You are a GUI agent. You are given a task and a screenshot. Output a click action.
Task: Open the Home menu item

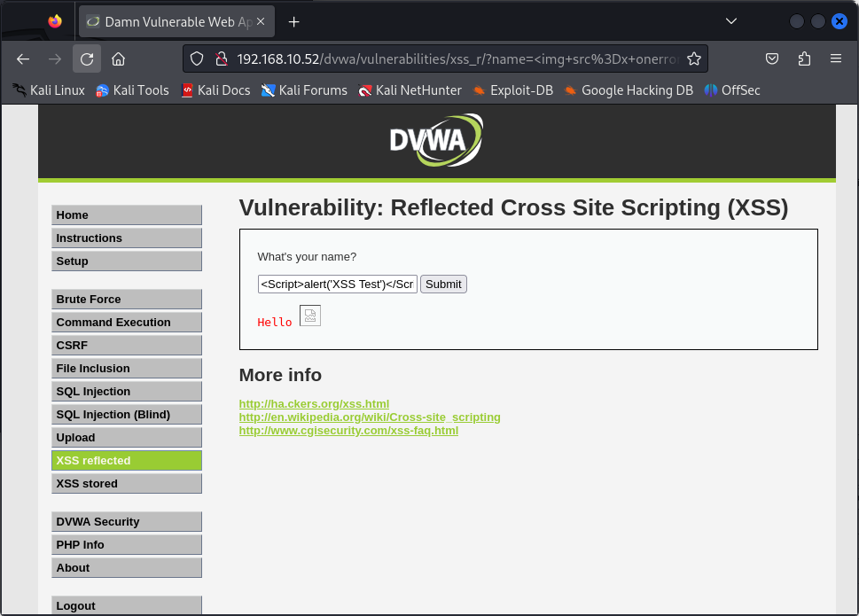[x=127, y=214]
